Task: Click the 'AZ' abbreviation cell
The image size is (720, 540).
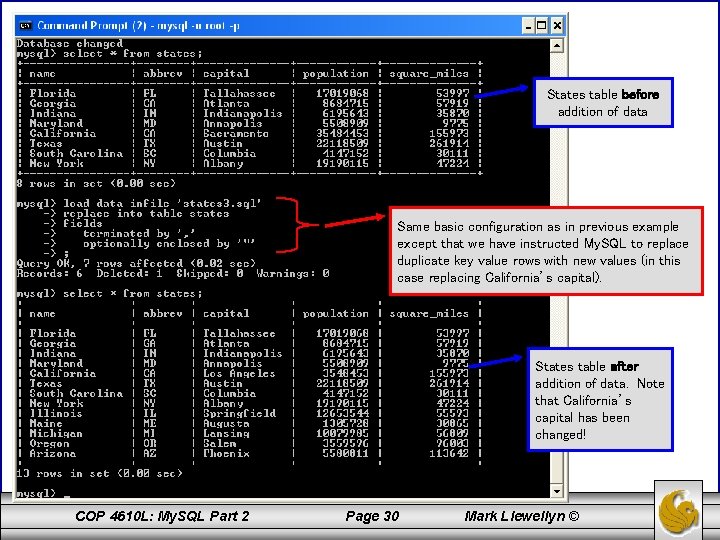Action: 150,454
